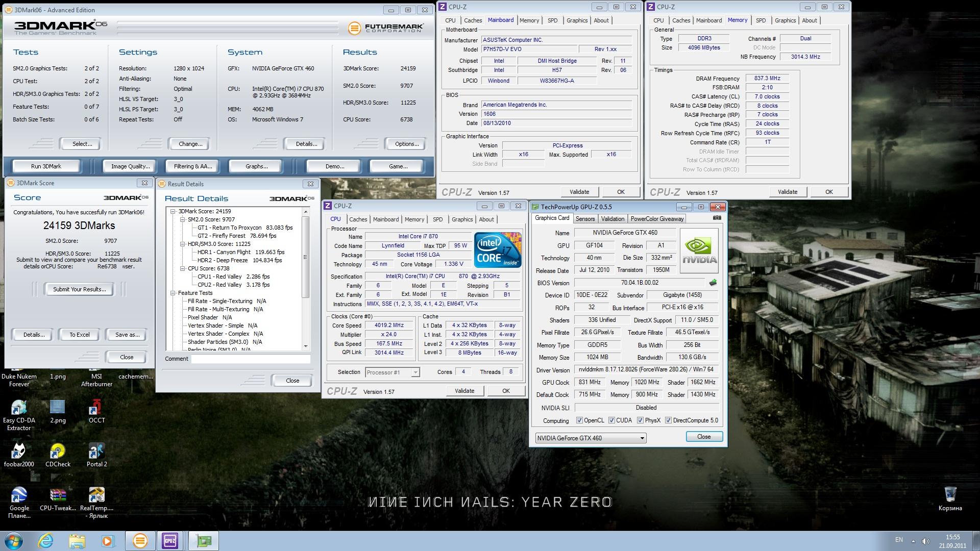Screen dimensions: 980x551
Task: Click the Windows Start orb
Action: pos(13,541)
